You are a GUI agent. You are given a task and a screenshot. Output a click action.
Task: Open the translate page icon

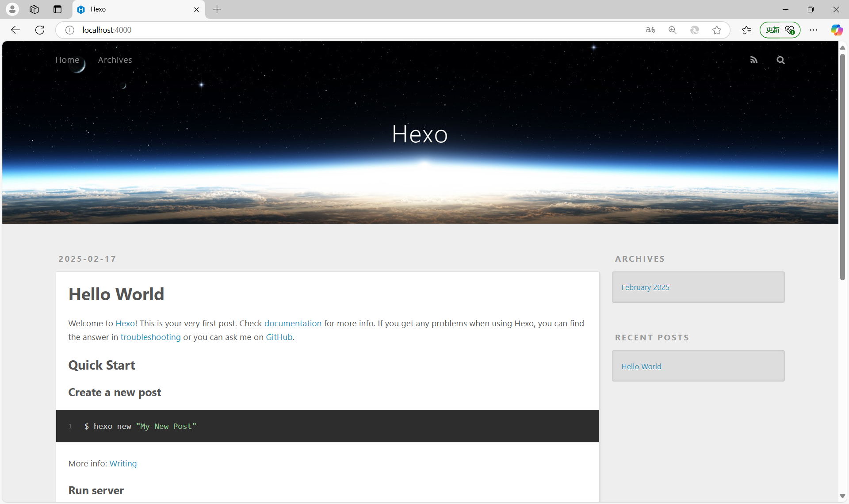coord(650,30)
